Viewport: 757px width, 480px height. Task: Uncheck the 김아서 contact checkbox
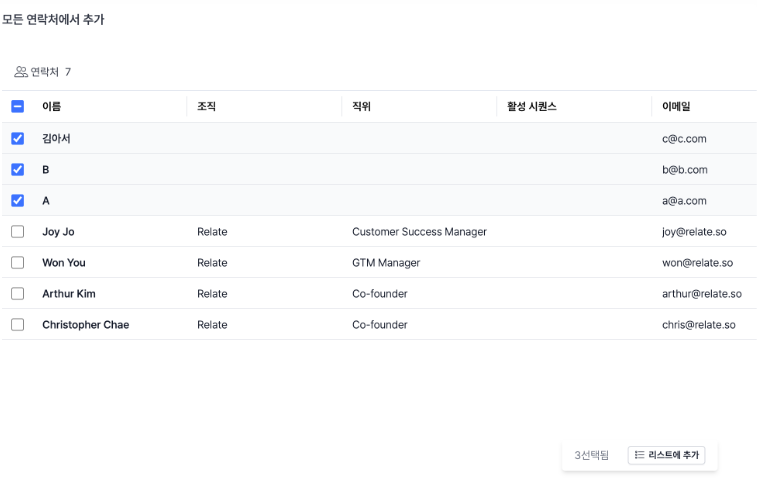[x=17, y=139]
